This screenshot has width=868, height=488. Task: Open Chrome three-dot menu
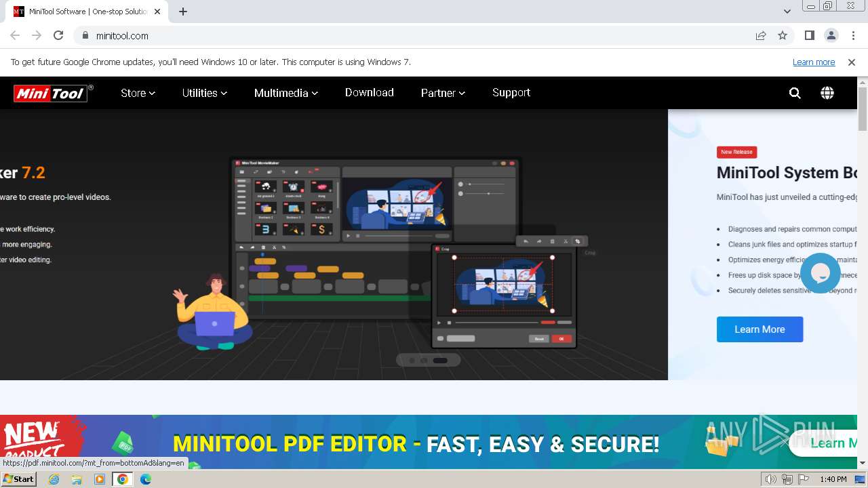[x=853, y=35]
